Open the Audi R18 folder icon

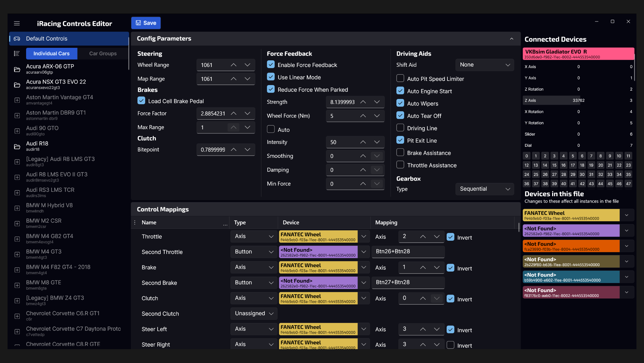point(17,146)
